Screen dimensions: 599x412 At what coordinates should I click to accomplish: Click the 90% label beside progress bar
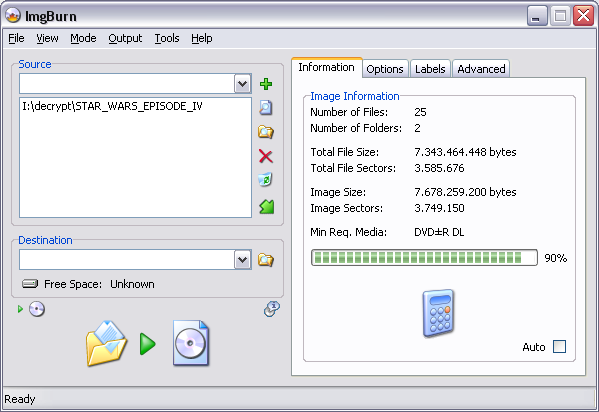(555, 258)
